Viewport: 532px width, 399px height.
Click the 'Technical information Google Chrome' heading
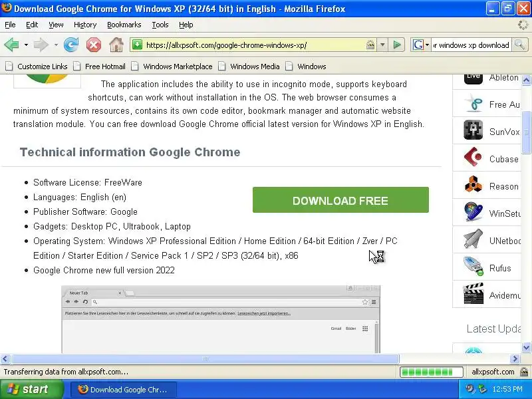(x=130, y=152)
